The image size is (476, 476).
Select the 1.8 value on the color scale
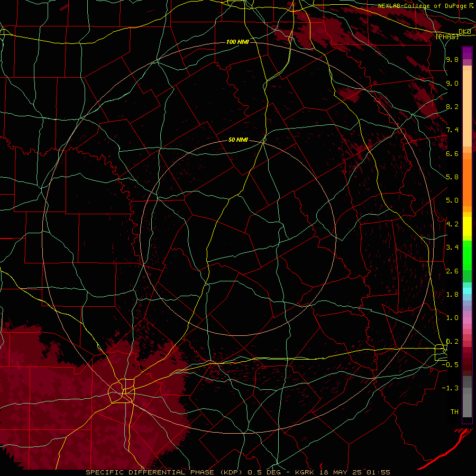click(x=452, y=295)
